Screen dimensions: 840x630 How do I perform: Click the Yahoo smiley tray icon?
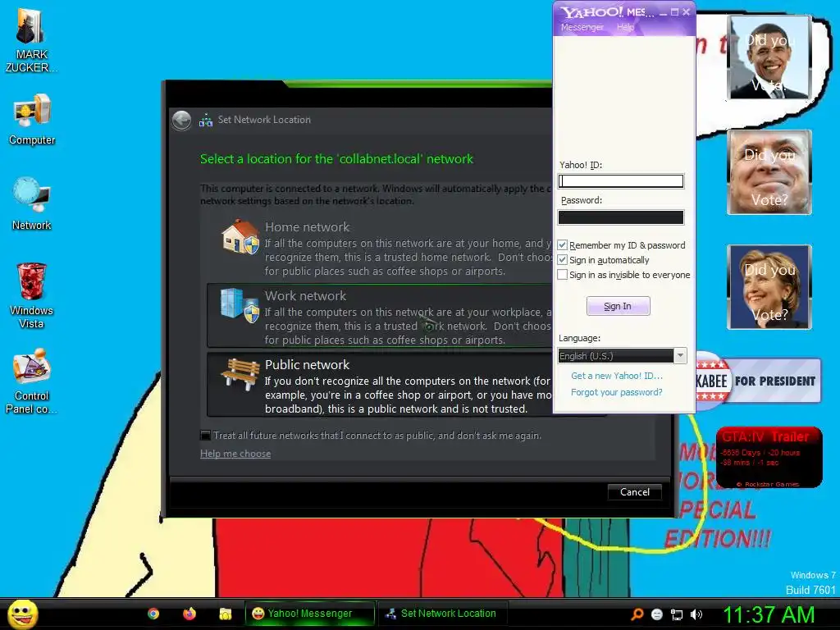click(x=657, y=614)
